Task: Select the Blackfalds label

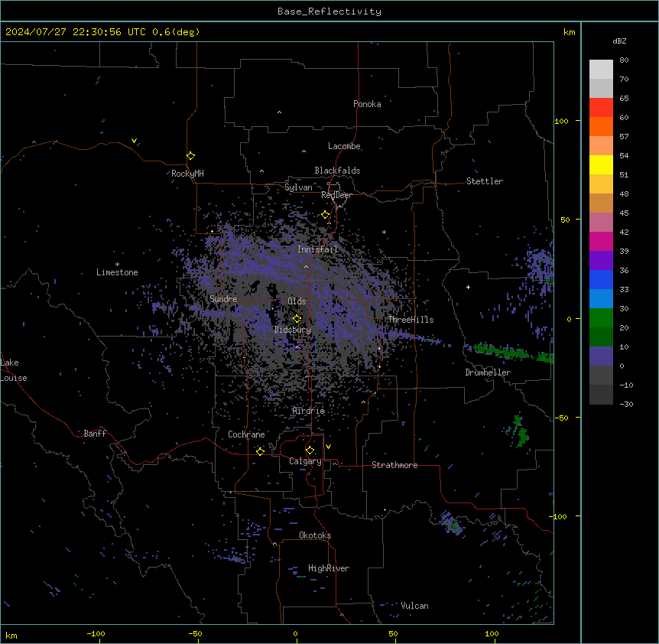Action: (337, 171)
